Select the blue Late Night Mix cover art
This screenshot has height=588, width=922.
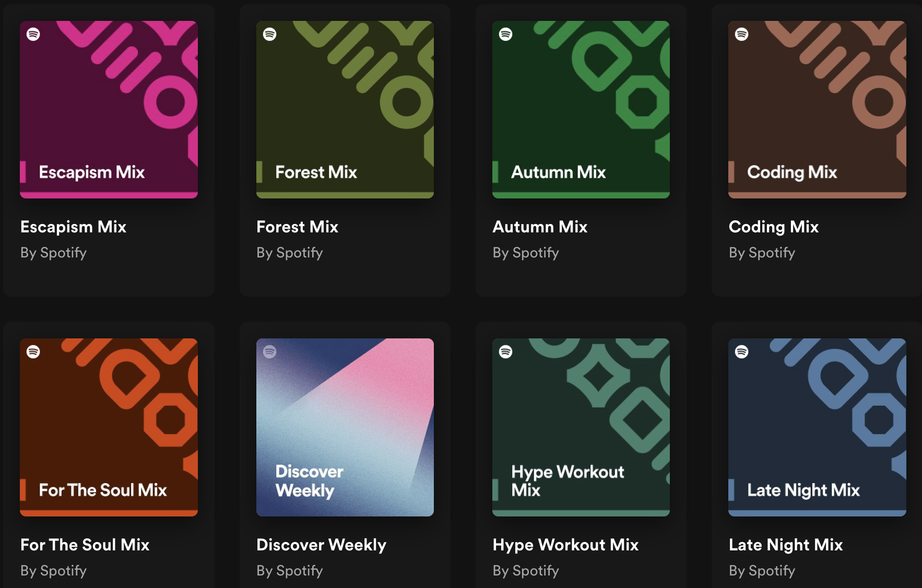817,427
